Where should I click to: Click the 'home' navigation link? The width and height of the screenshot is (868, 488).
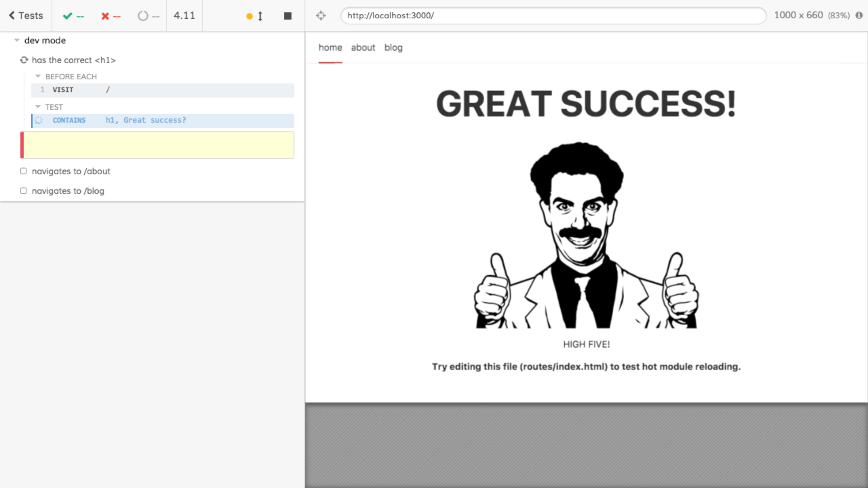(330, 48)
